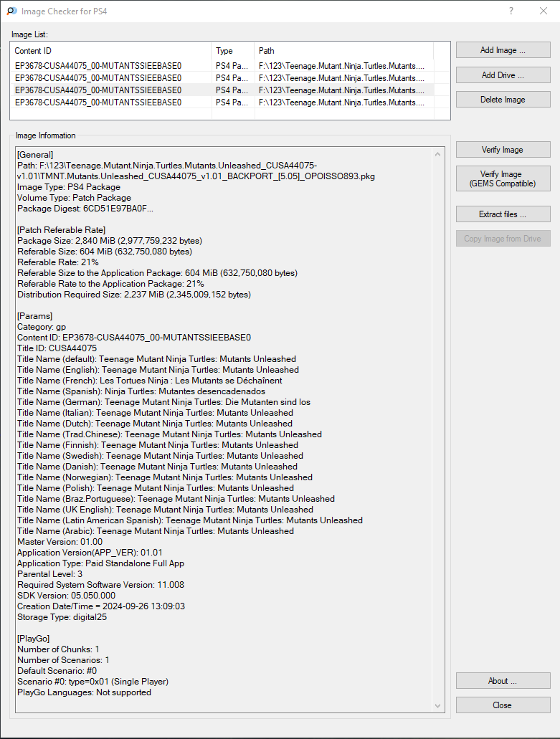The image size is (560, 739).
Task: Click the 'Title Name (Latin American Spanish)' line
Action: (x=190, y=520)
